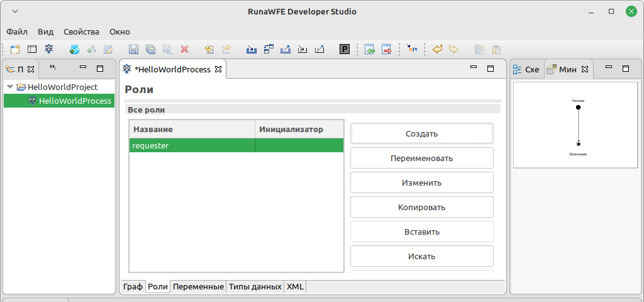
Task: Click the greyed add single user icon
Action: pyautogui.click(x=91, y=50)
